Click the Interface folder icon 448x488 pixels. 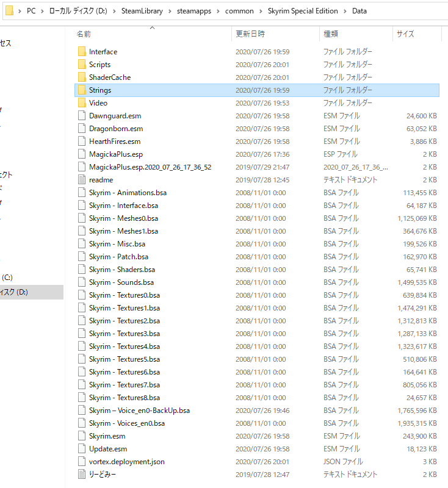click(x=82, y=52)
